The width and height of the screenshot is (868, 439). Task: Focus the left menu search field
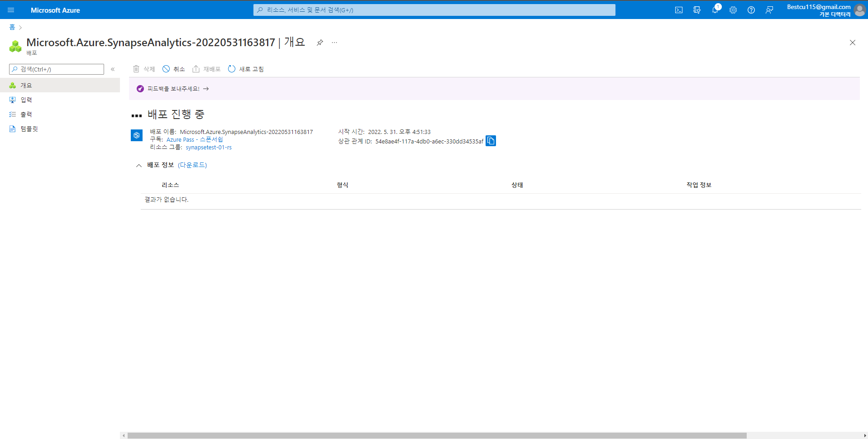[x=57, y=69]
